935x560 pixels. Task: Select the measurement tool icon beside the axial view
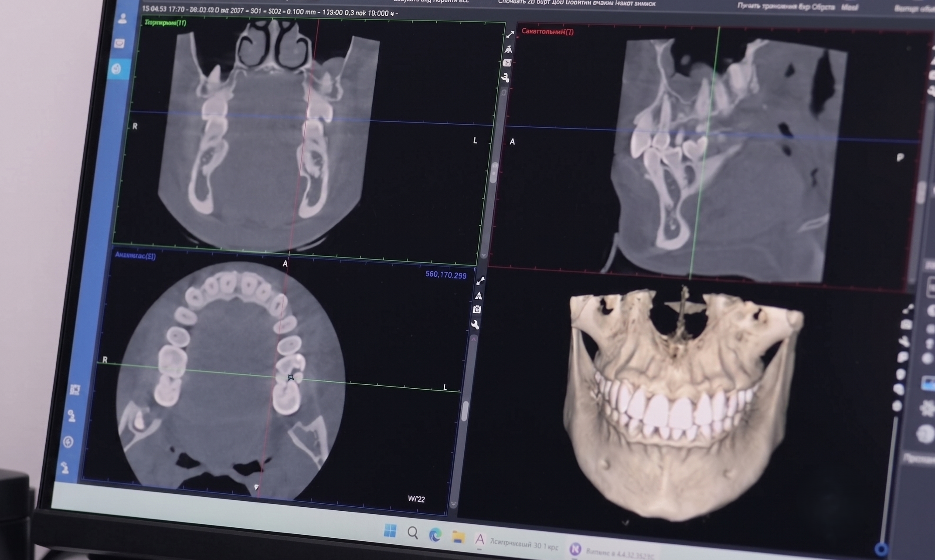(480, 281)
